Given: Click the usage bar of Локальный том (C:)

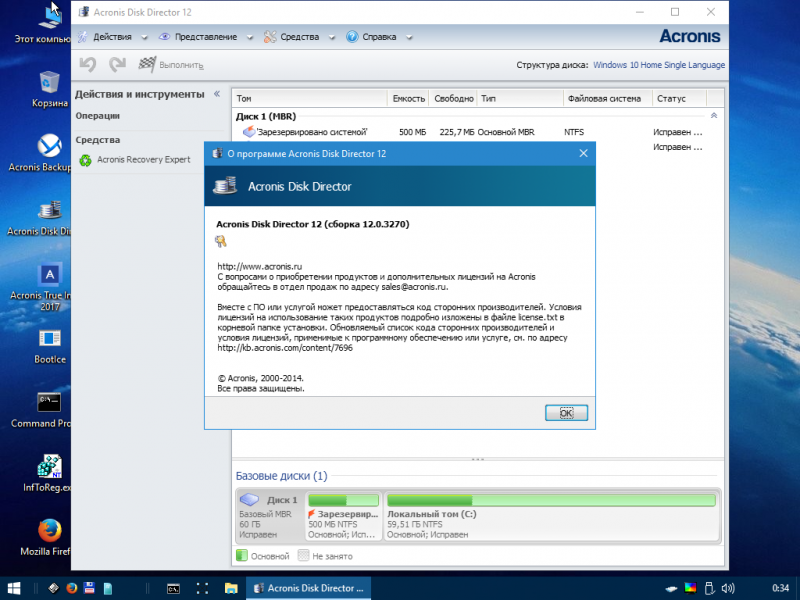Looking at the screenshot, I should (x=551, y=500).
